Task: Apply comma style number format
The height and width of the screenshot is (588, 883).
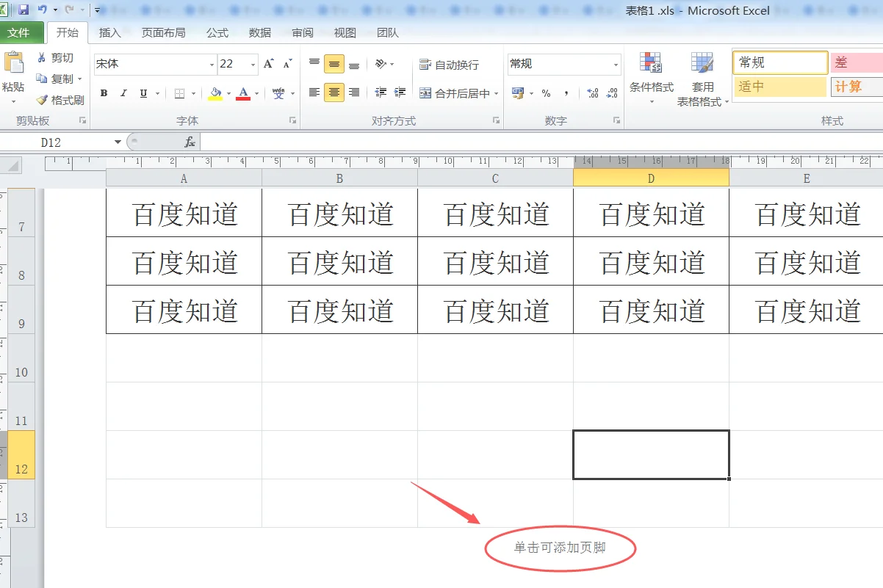Action: pos(566,93)
